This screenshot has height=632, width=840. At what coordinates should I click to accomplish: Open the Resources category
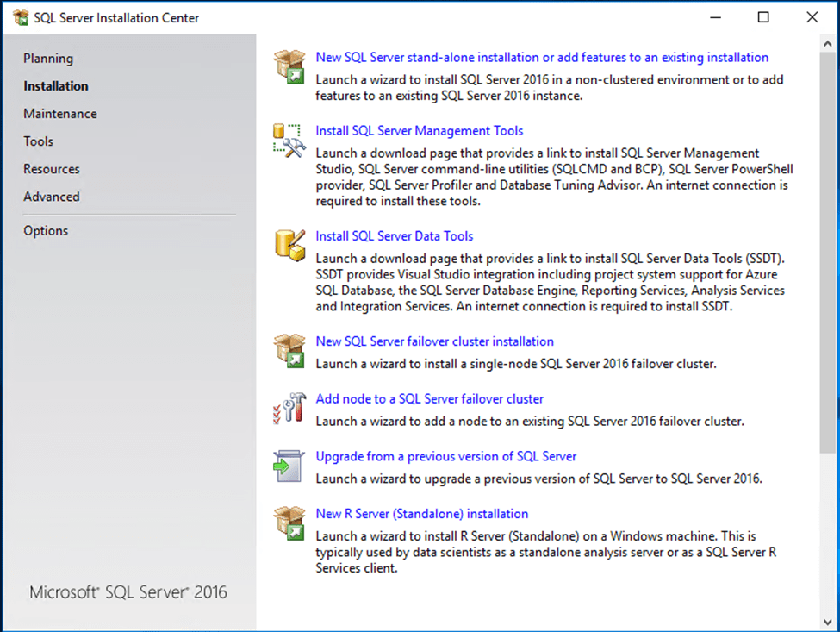(52, 169)
